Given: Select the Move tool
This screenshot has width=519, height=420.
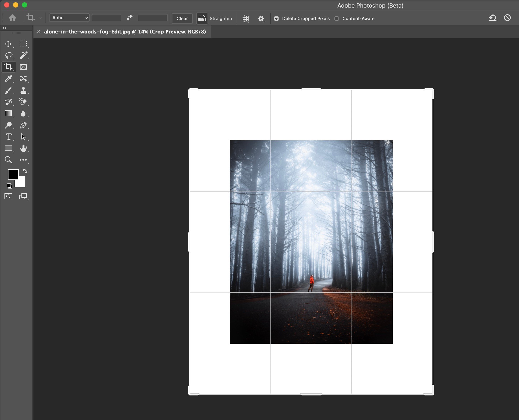Looking at the screenshot, I should (8, 43).
